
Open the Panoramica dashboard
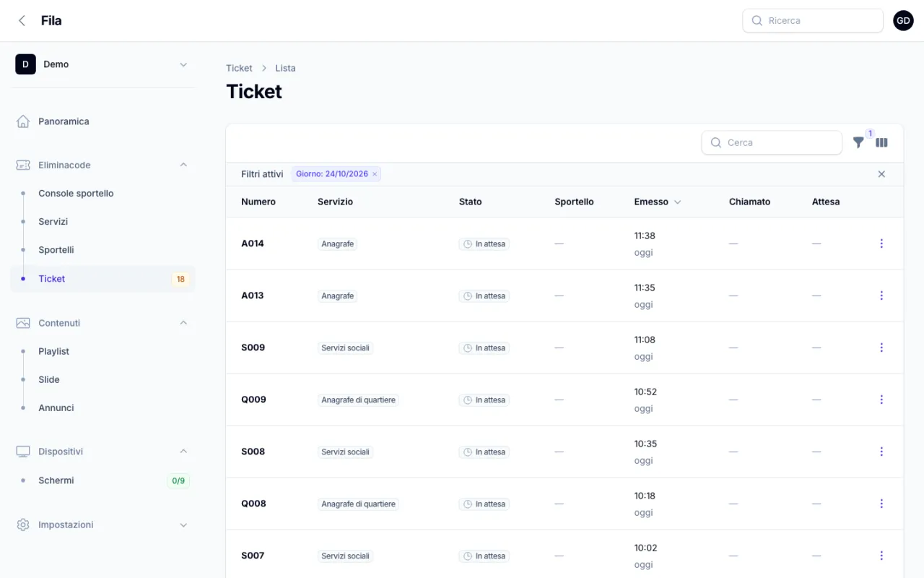(x=103, y=121)
